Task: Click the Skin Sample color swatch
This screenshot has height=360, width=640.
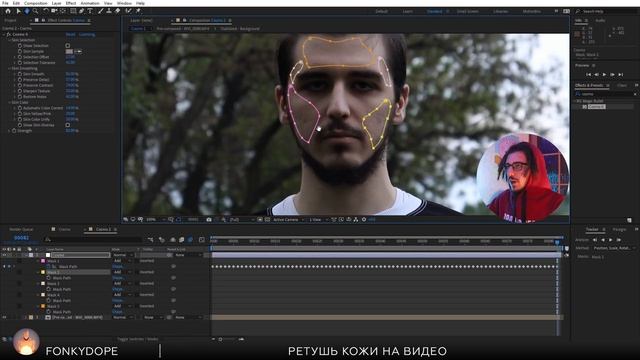Action: (69, 51)
